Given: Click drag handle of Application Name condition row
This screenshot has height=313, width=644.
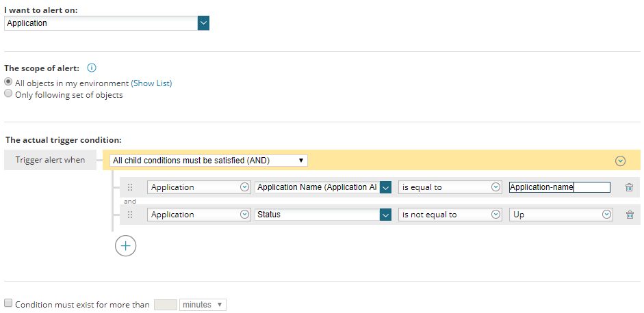Looking at the screenshot, I should pyautogui.click(x=130, y=187).
